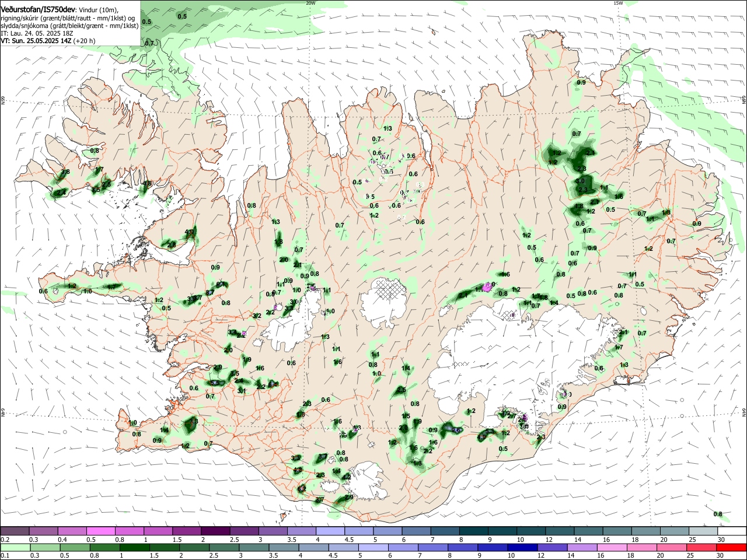The height and width of the screenshot is (560, 747).
Task: Click the 6.2 precipitation value
Action: (x=302, y=488)
